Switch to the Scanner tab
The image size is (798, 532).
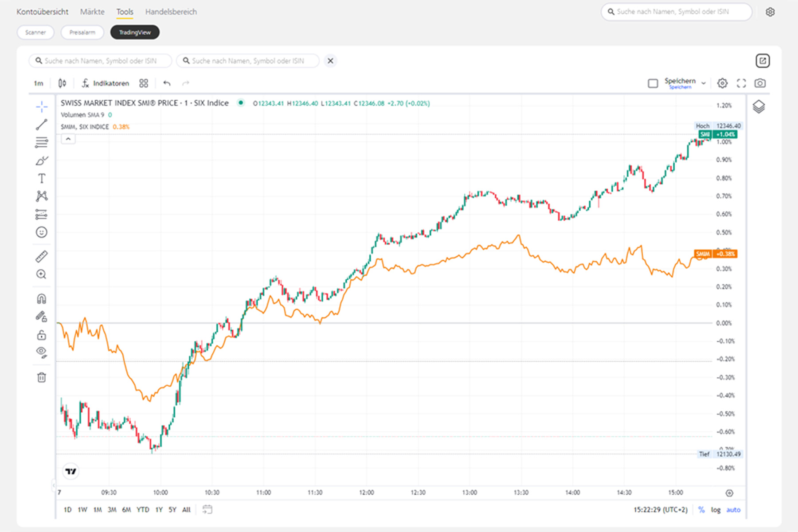pos(35,32)
